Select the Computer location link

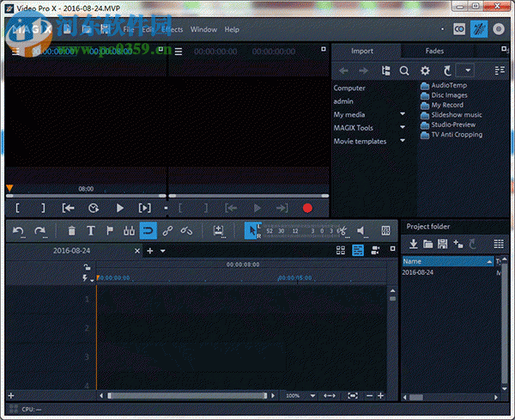[349, 88]
